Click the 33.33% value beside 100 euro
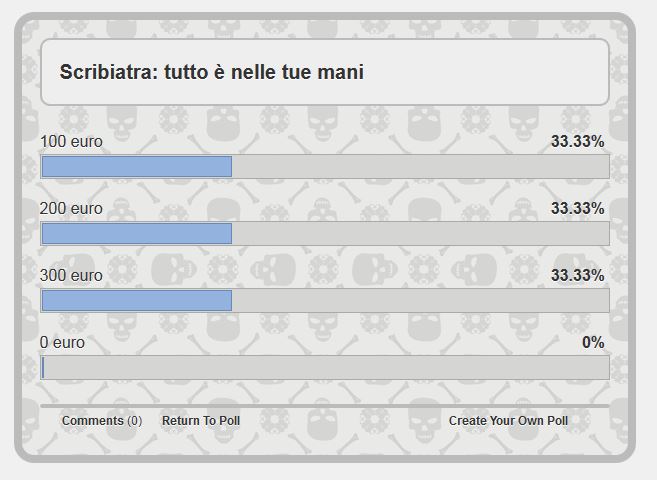 pos(577,142)
